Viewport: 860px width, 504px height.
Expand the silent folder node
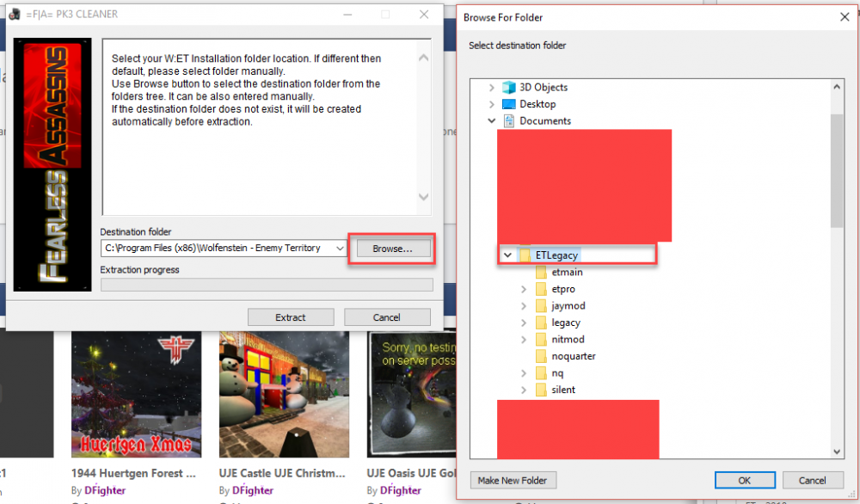pyautogui.click(x=524, y=390)
